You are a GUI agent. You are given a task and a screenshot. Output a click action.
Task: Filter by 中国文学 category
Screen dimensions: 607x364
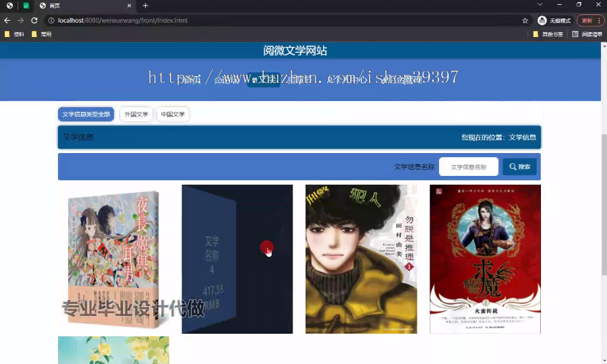point(173,114)
